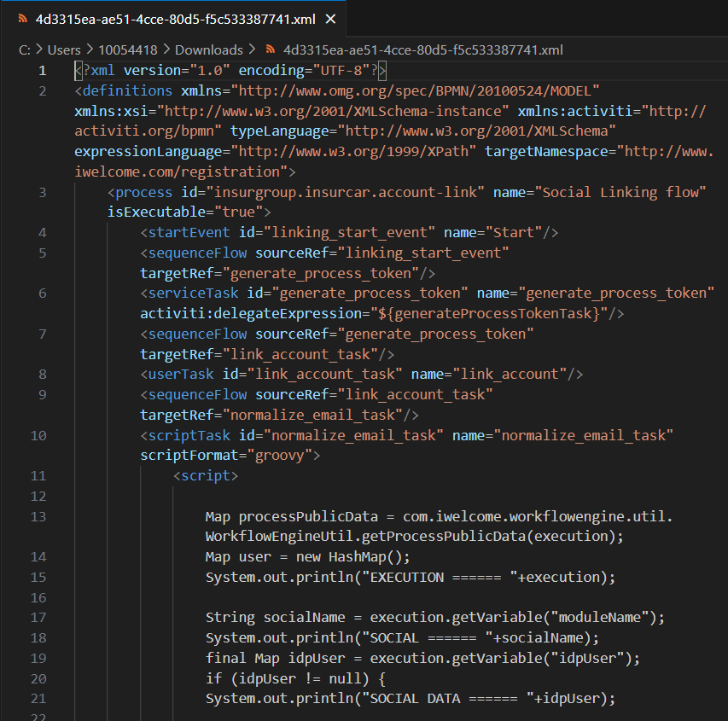
Task: Click the XML file name in breadcrumb
Action: [423, 49]
